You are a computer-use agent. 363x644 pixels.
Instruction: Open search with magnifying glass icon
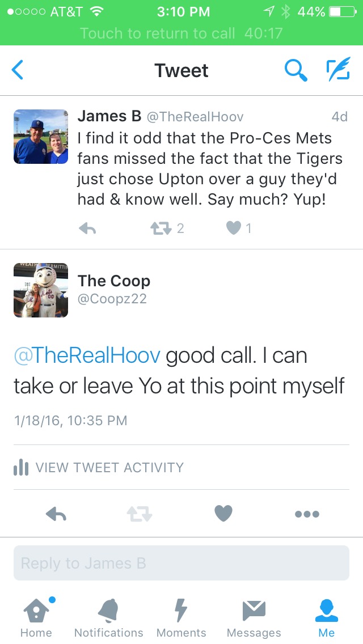tap(295, 70)
